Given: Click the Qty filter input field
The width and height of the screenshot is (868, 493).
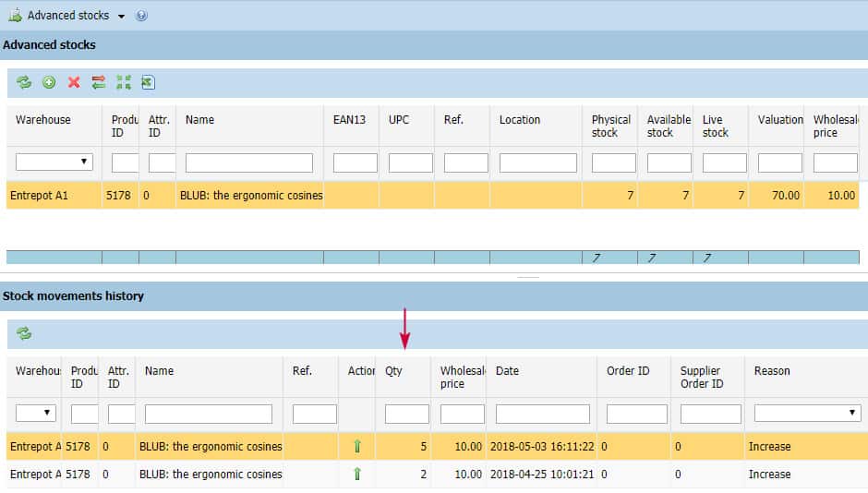Looking at the screenshot, I should (407, 414).
